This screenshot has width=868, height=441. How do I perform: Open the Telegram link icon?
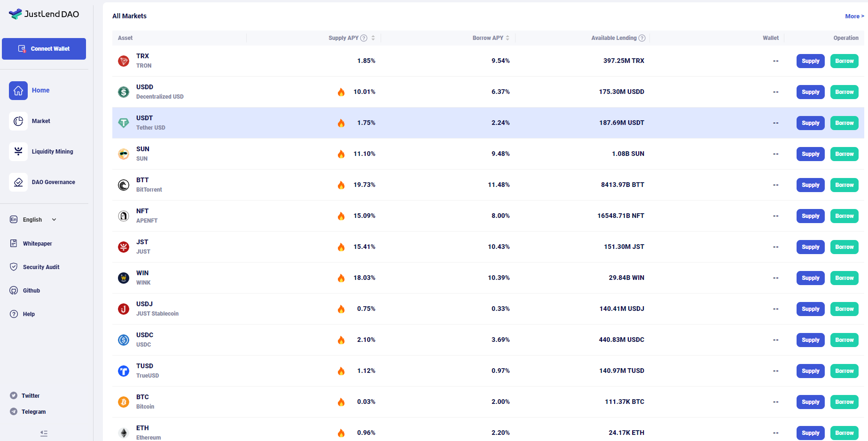click(x=14, y=412)
